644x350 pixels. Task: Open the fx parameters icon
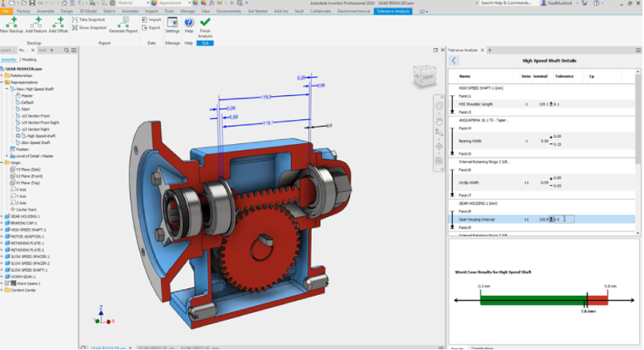211,3
